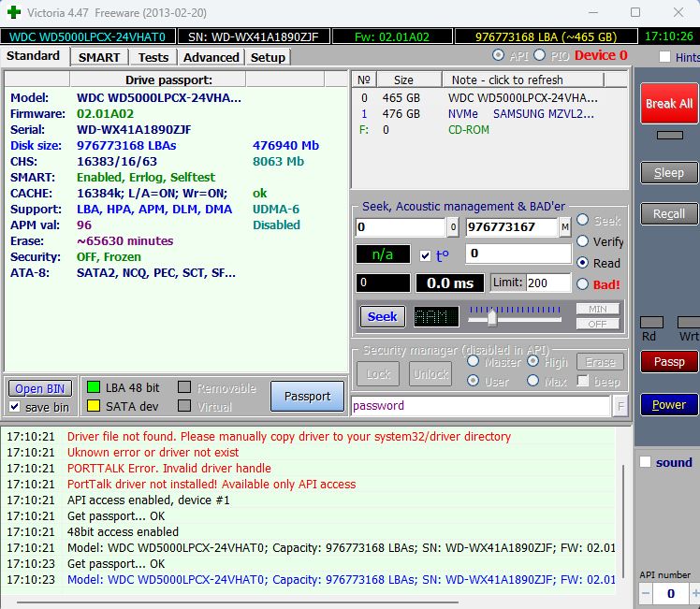Image resolution: width=700 pixels, height=609 pixels.
Task: Click the red Passp button
Action: click(669, 361)
